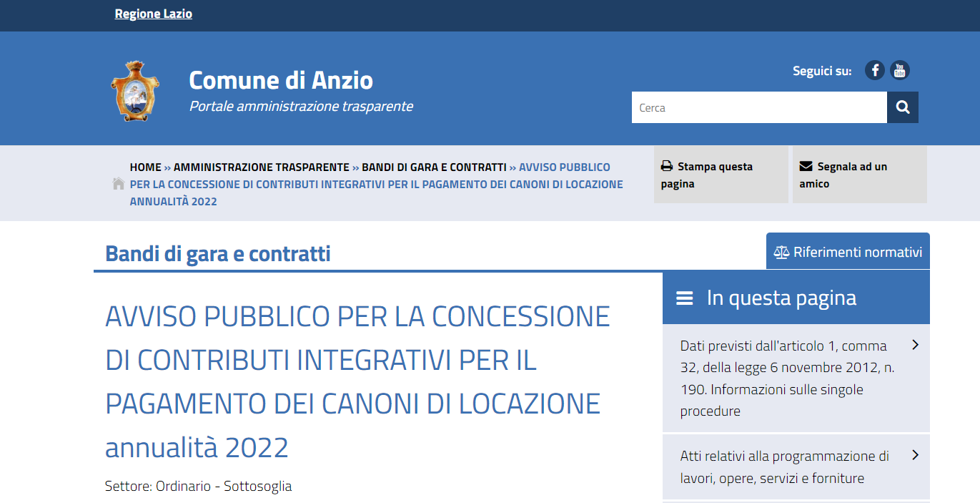Viewport: 980px width, 503px height.
Task: Click Stampa questa pagina button
Action: (721, 175)
